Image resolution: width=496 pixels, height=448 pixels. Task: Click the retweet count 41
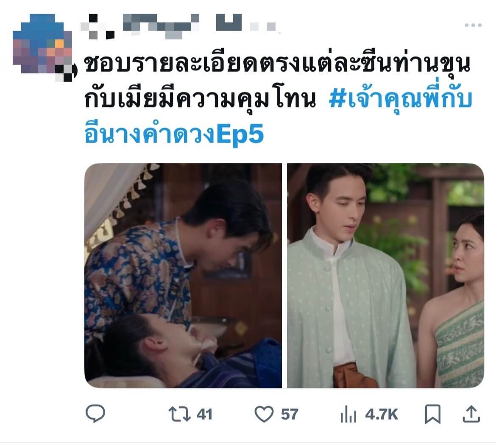click(x=204, y=414)
